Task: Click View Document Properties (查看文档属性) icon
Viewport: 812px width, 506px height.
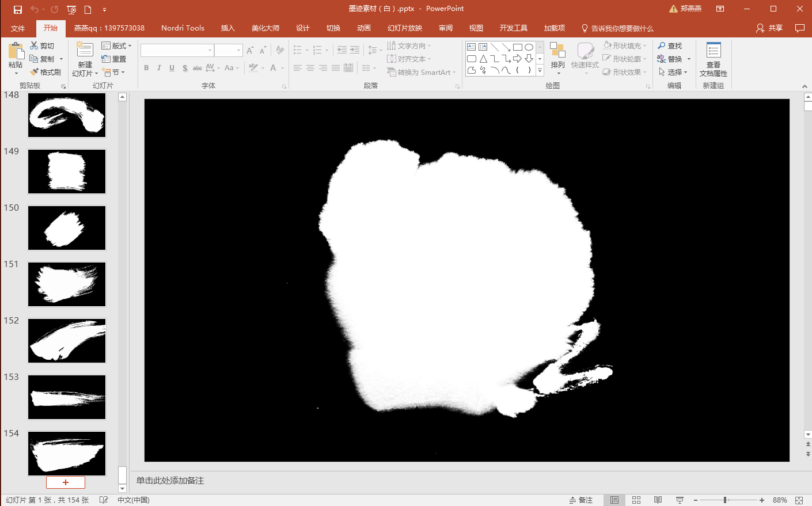Action: pos(714,51)
